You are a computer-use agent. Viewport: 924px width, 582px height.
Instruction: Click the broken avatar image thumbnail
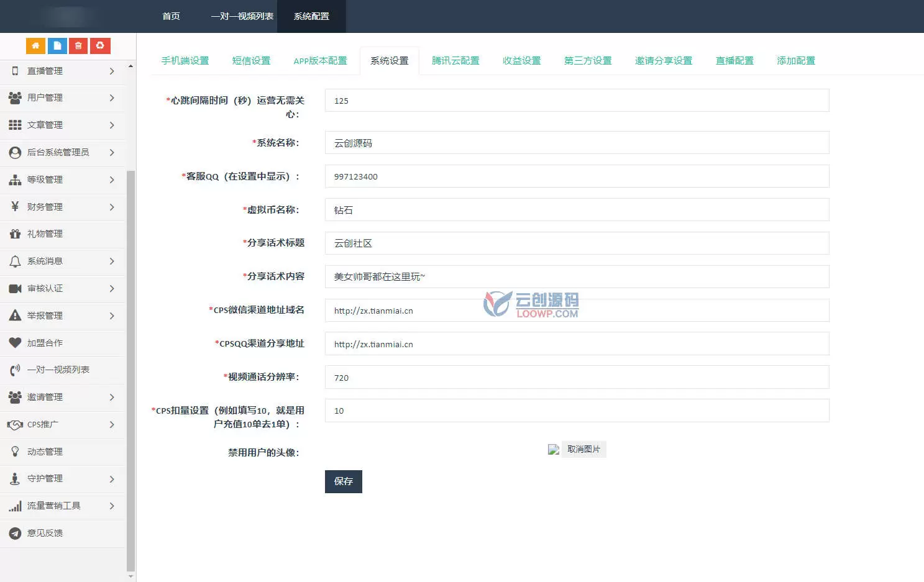(x=554, y=450)
